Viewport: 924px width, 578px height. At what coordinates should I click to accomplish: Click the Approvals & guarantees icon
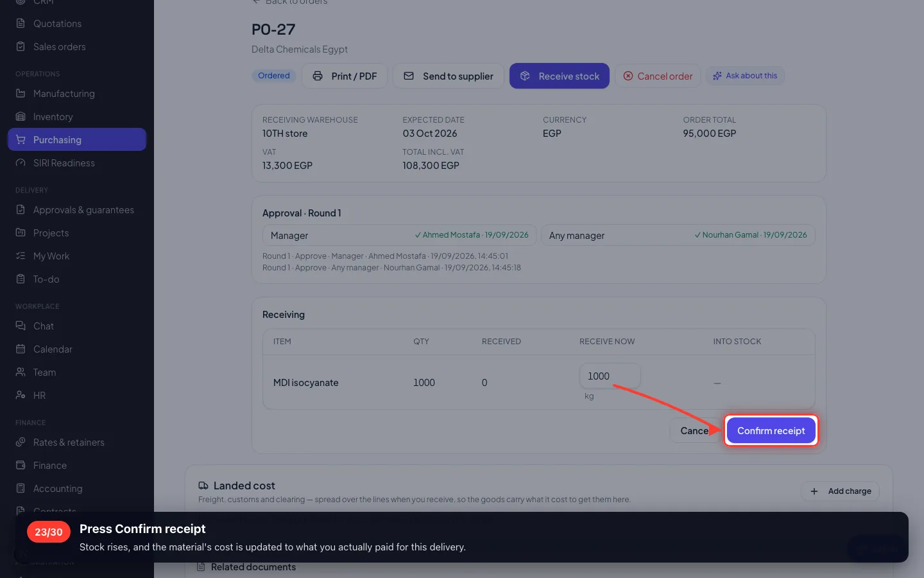point(21,210)
